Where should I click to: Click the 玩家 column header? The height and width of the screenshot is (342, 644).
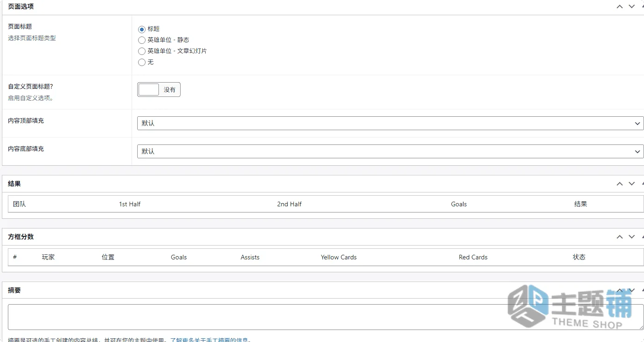coord(48,257)
